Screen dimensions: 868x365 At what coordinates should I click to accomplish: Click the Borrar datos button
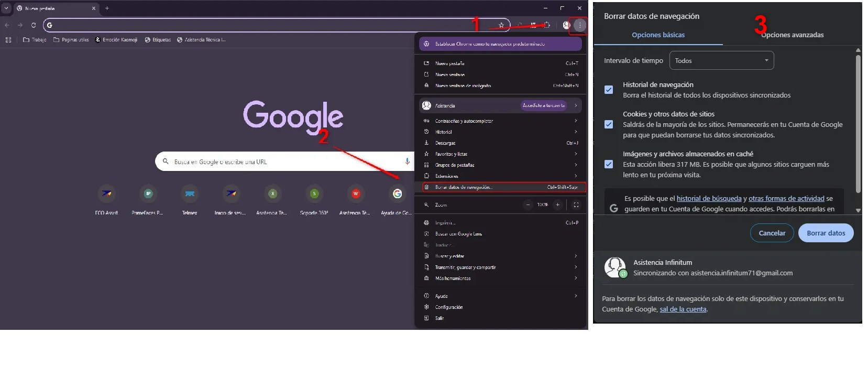pos(826,233)
